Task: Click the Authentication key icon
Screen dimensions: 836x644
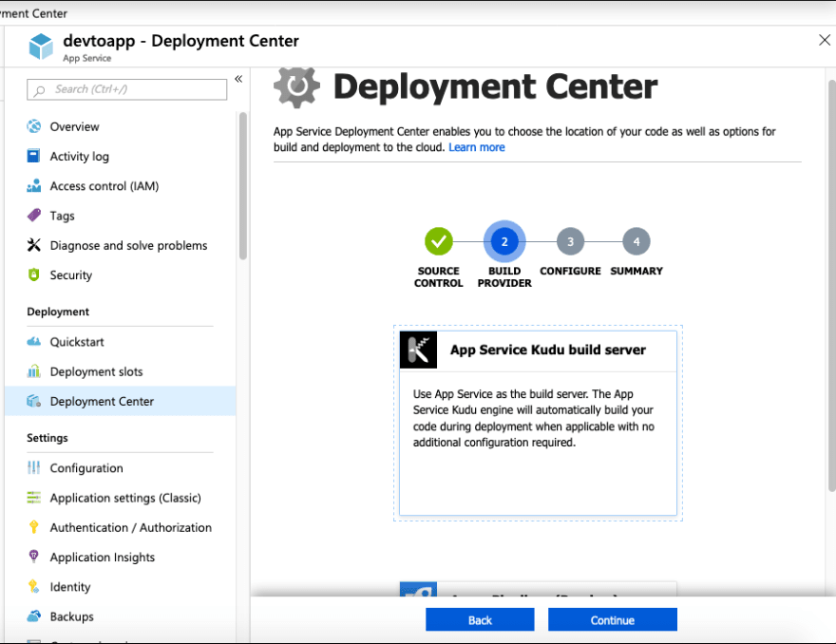Action: pos(33,527)
